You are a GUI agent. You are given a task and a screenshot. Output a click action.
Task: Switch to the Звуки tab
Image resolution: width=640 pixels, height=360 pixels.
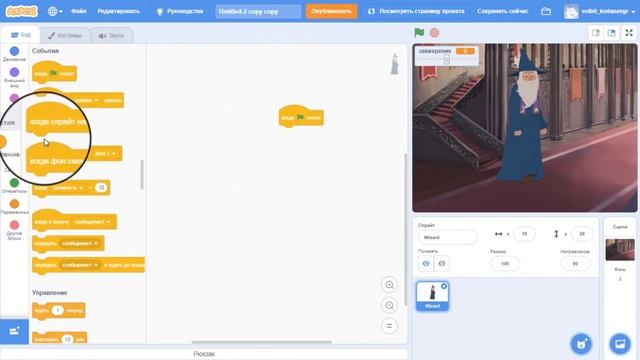click(x=111, y=36)
